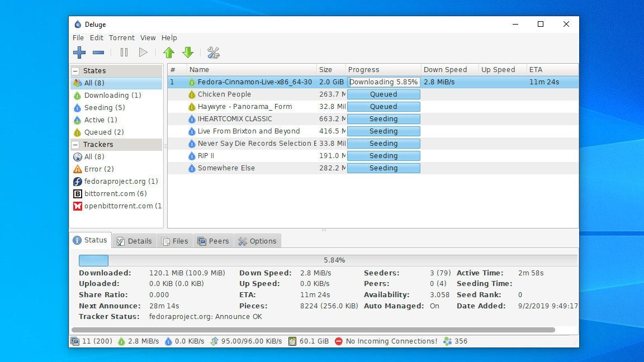Sort by the Down Speed column header

coord(449,70)
